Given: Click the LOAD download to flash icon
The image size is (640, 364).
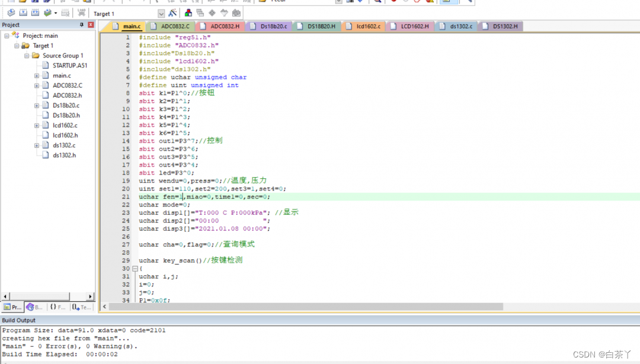Looking at the screenshot, I should (81, 13).
